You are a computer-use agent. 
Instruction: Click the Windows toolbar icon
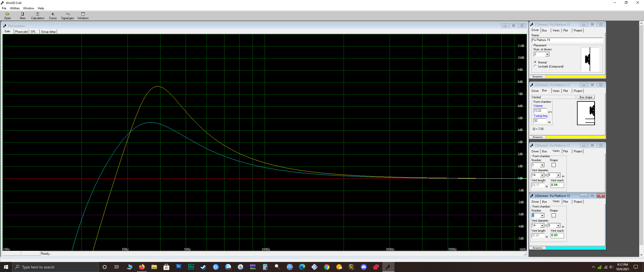83,16
